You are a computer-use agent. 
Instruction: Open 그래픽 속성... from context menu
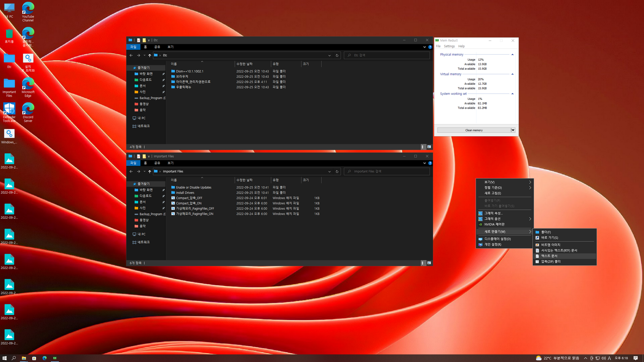click(505, 213)
